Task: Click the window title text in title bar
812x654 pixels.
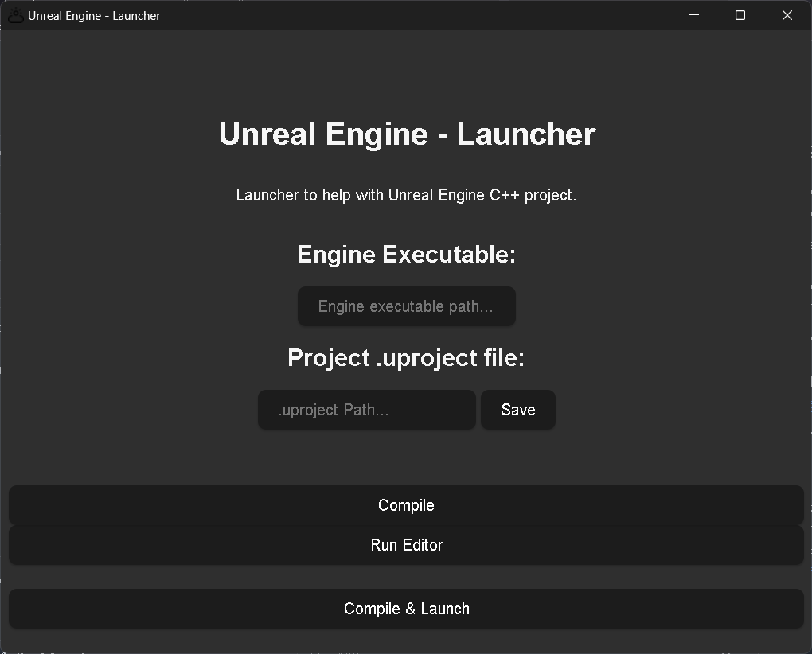Action: point(94,16)
